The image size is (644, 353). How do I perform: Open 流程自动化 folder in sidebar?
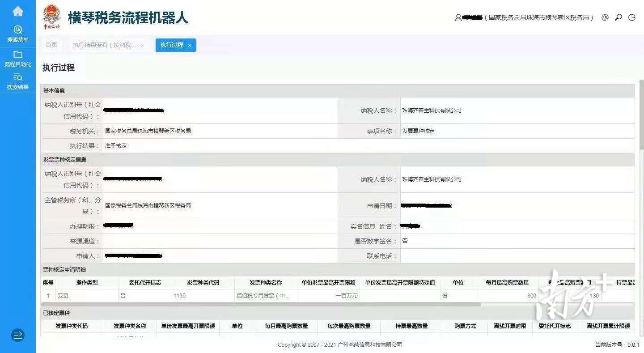18,59
